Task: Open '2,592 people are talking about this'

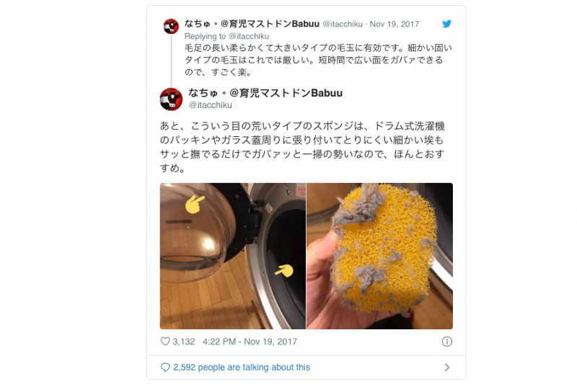Action: [x=242, y=367]
